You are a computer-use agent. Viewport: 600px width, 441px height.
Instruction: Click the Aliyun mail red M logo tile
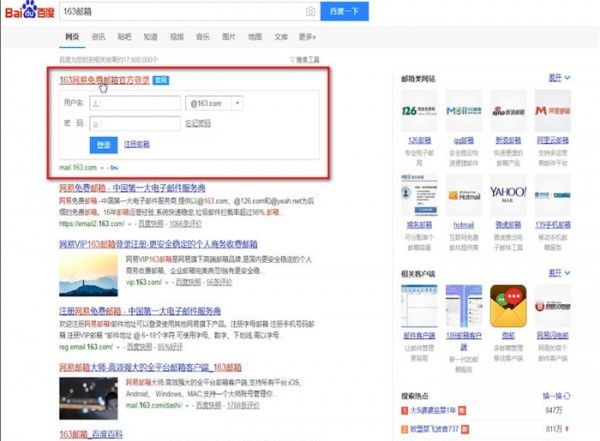coord(553,111)
